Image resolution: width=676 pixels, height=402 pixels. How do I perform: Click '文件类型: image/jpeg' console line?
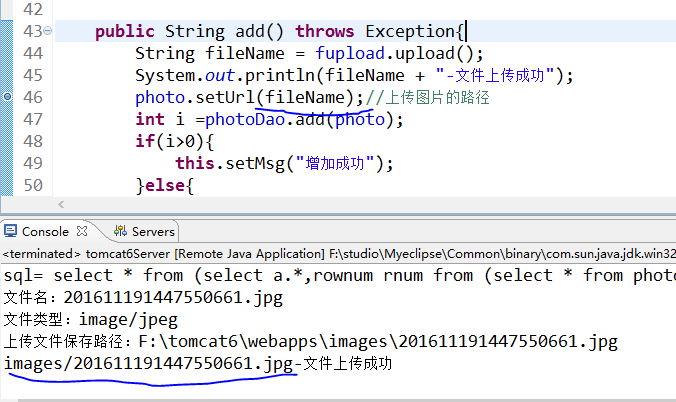tap(91, 320)
